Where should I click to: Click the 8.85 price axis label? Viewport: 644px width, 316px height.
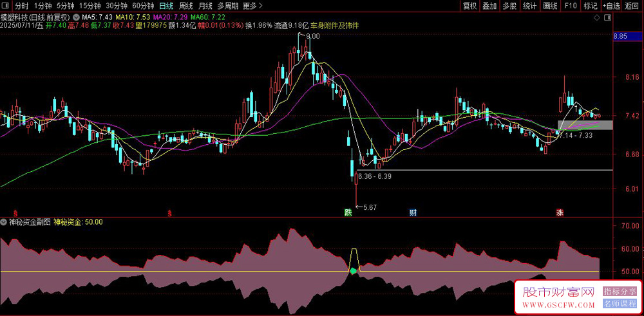pyautogui.click(x=621, y=36)
